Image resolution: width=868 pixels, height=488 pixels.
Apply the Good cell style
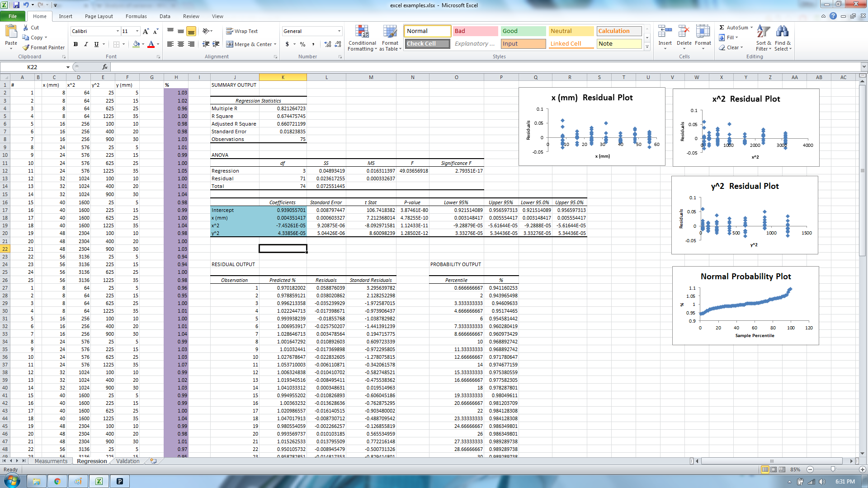[523, 31]
